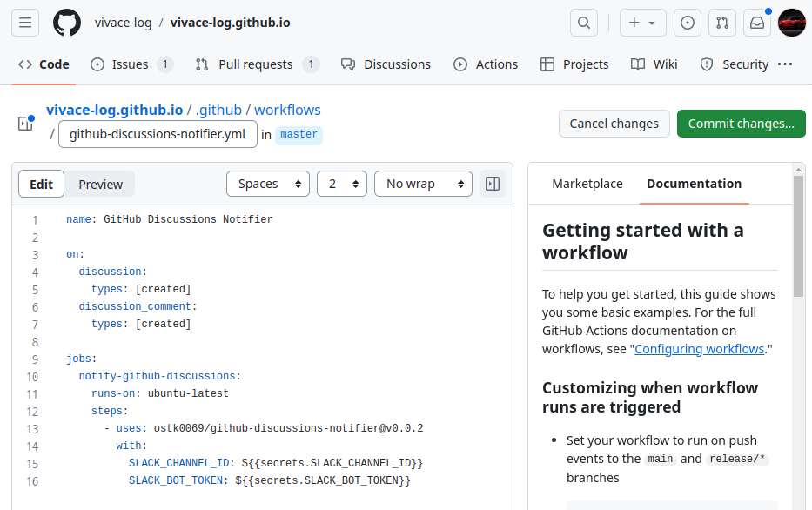Click the 'runs-on: ubuntu-latest' code line
This screenshot has height=510, width=812.
click(160, 393)
